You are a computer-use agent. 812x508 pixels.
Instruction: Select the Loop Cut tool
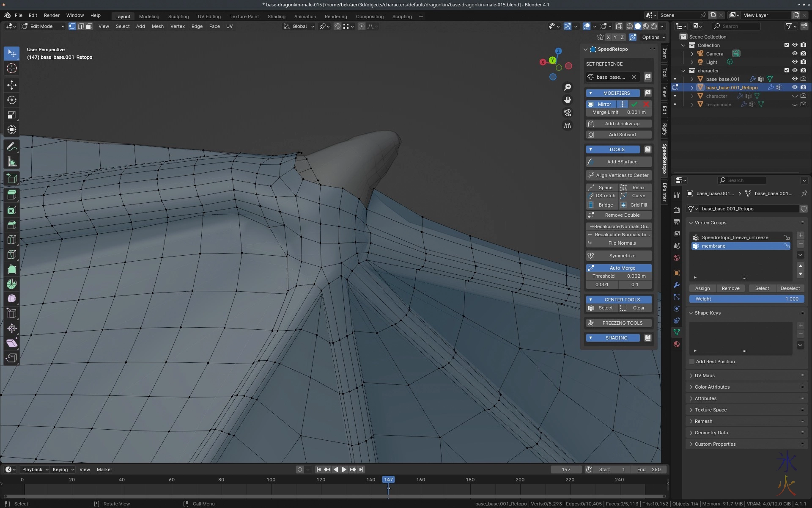tap(12, 240)
